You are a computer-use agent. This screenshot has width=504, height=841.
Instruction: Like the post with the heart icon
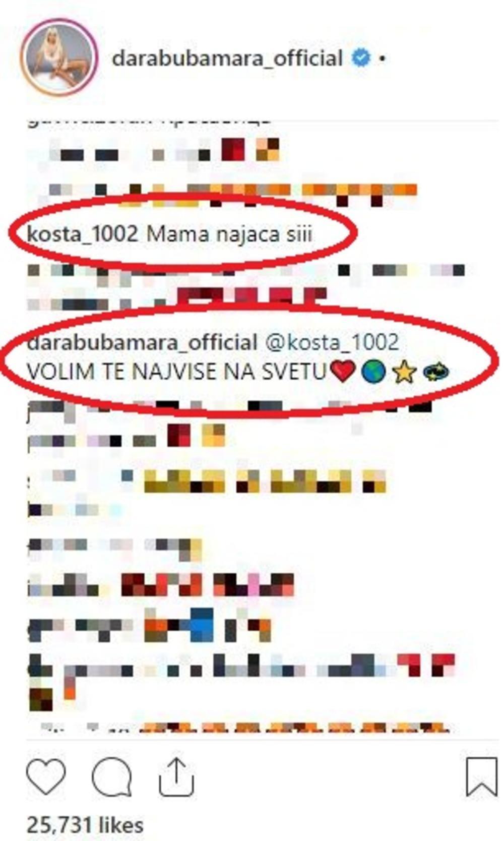tap(46, 776)
